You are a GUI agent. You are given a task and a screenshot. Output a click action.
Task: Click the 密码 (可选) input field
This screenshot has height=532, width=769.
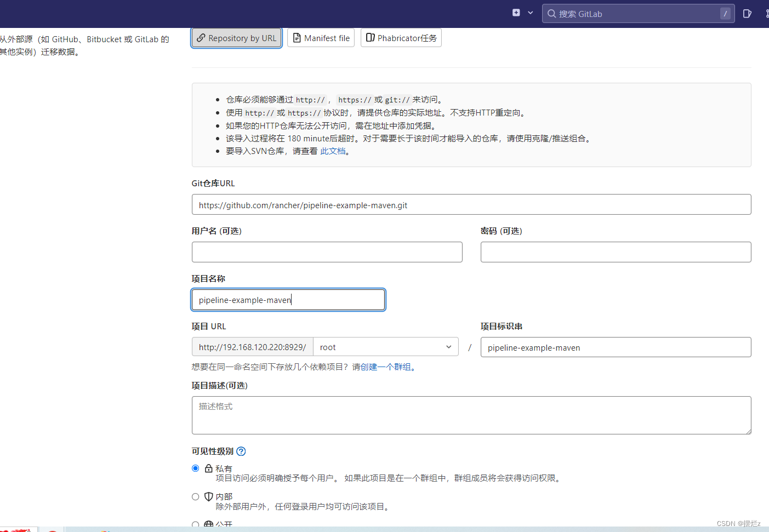pyautogui.click(x=616, y=252)
